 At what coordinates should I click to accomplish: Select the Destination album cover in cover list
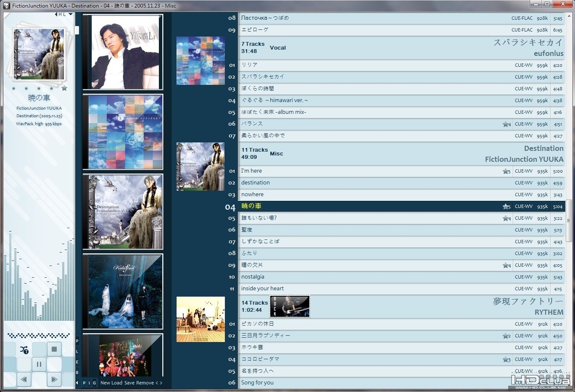tap(123, 212)
